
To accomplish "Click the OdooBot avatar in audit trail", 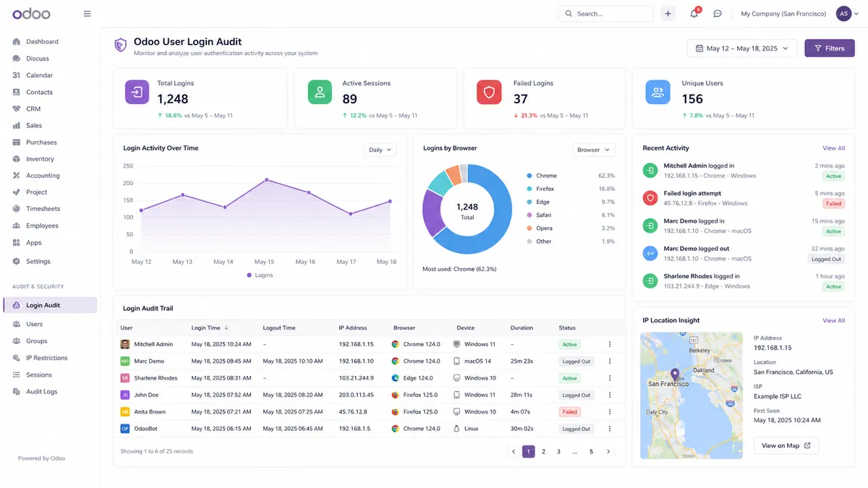I will [125, 429].
